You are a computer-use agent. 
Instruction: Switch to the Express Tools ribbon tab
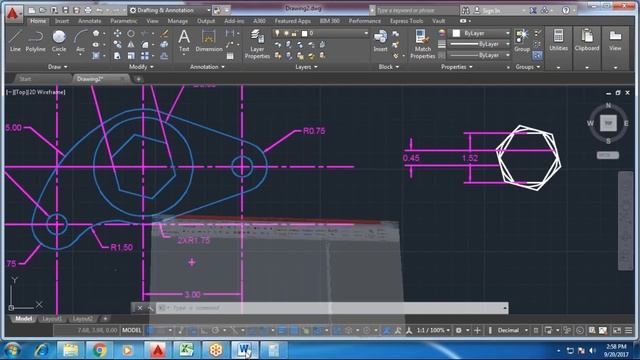[406, 21]
